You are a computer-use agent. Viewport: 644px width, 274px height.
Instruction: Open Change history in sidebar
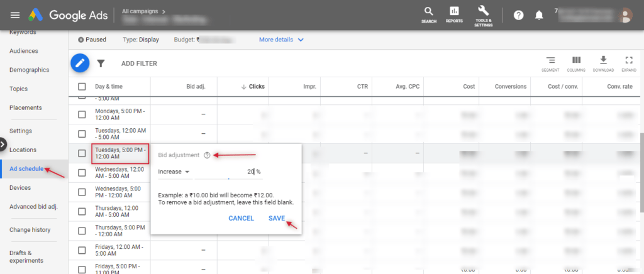(30, 229)
